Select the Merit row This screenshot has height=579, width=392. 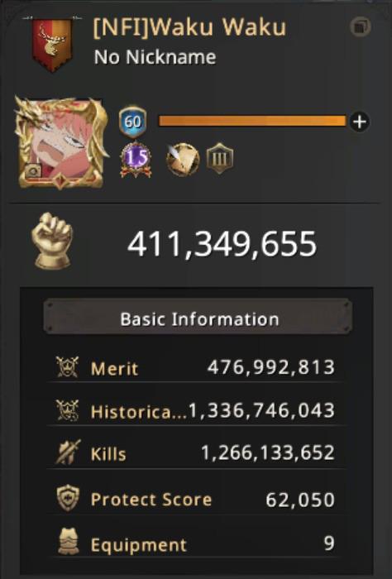pos(196,368)
